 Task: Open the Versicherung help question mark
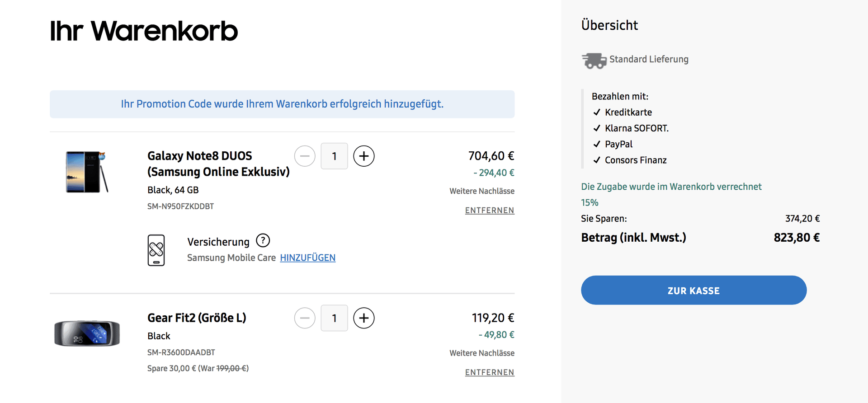click(263, 241)
